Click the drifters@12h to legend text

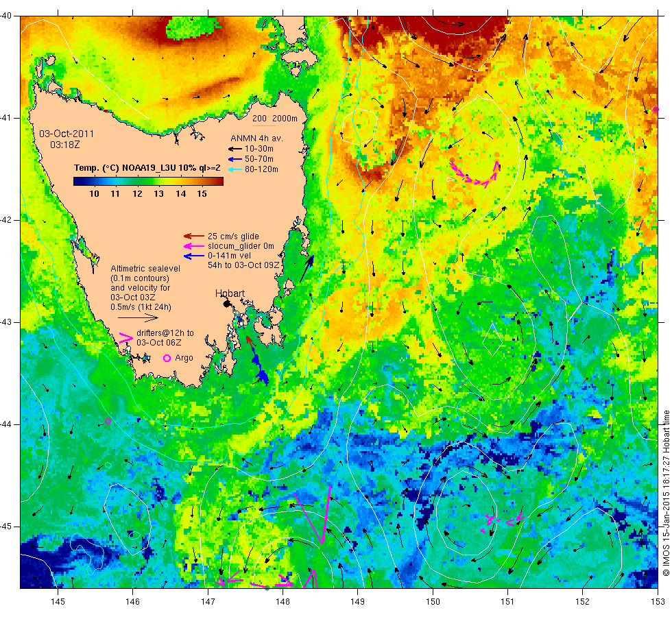pyautogui.click(x=165, y=333)
